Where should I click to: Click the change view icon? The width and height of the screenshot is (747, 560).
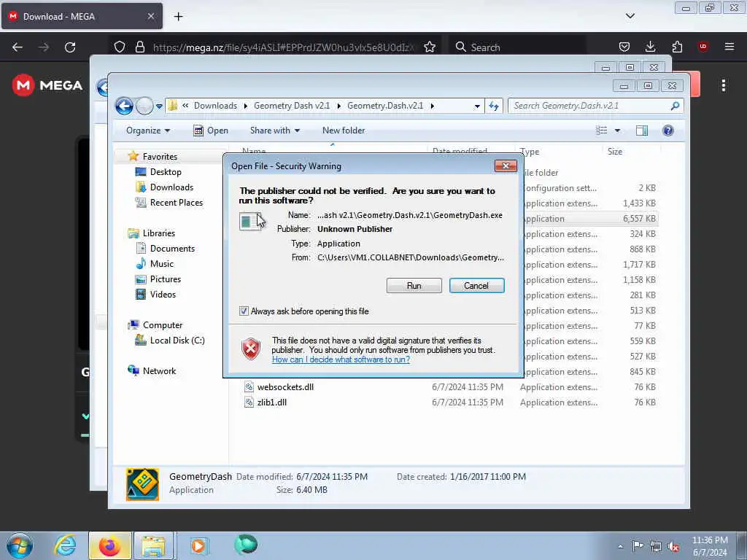click(601, 131)
